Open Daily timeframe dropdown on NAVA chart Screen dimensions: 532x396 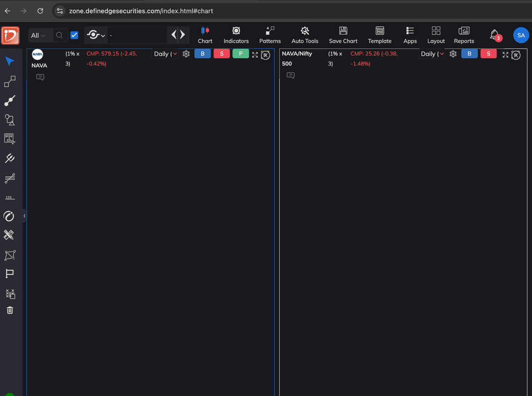click(165, 54)
